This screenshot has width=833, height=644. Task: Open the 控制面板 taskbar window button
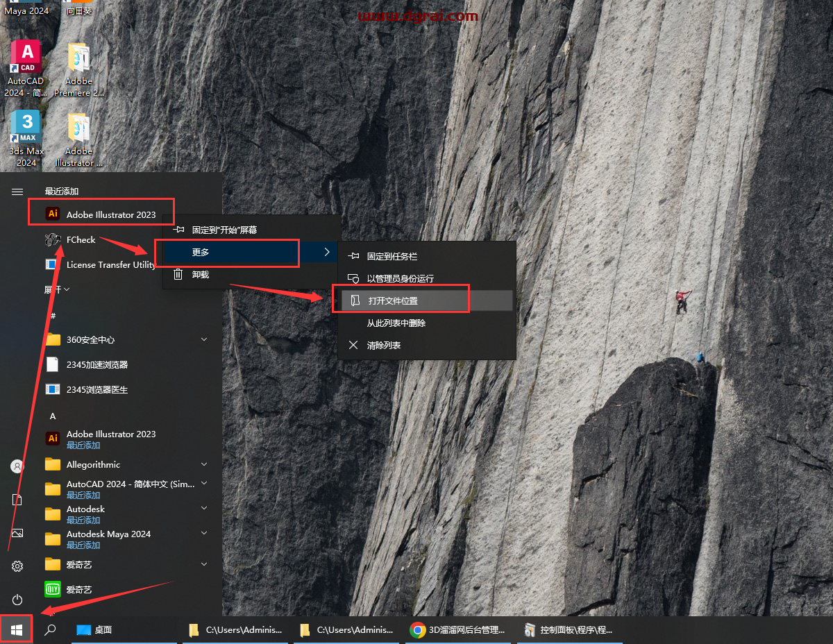tap(569, 629)
